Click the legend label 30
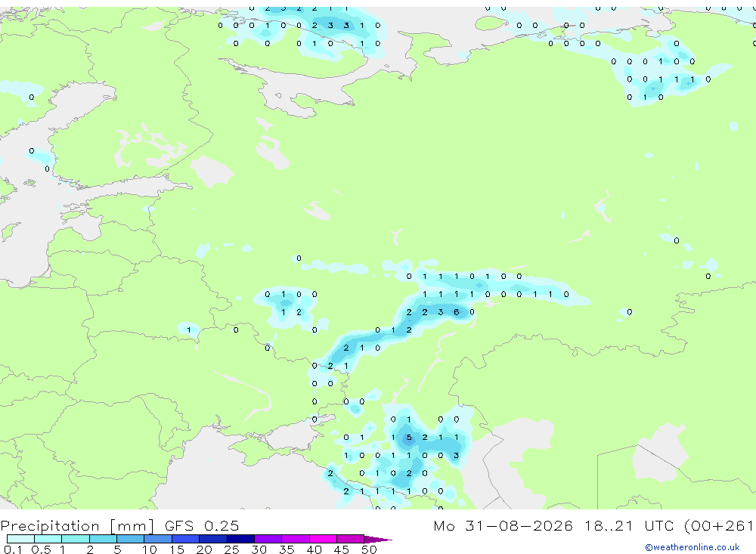 pos(259,549)
